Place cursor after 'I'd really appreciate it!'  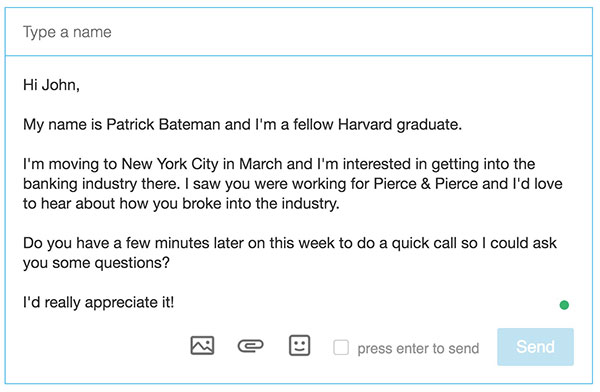click(x=174, y=302)
